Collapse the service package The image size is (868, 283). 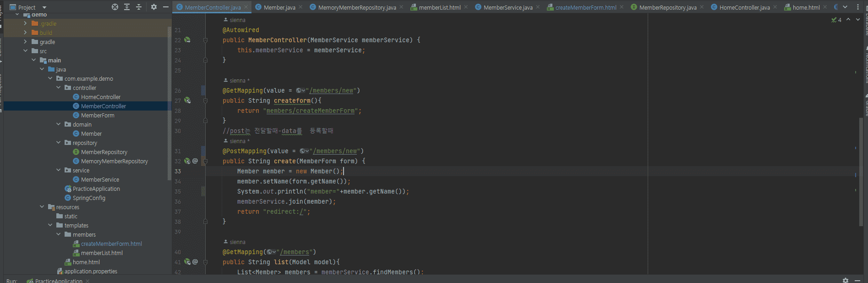[58, 170]
